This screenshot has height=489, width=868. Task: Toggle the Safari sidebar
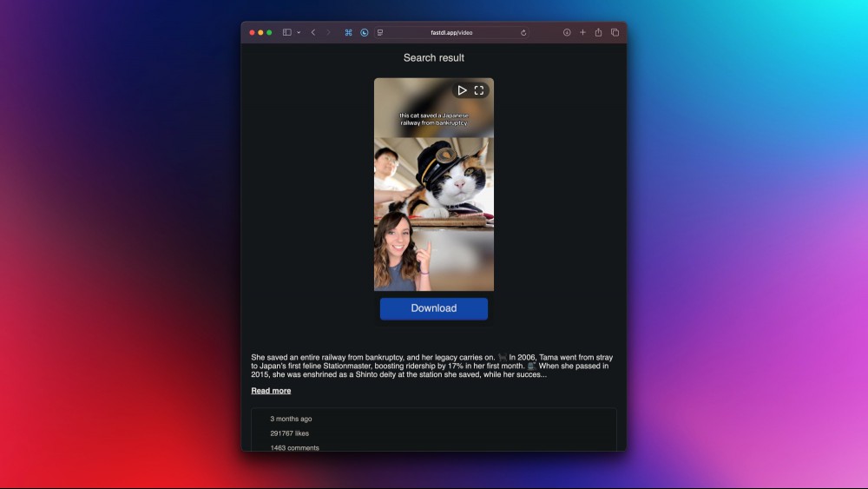click(286, 33)
